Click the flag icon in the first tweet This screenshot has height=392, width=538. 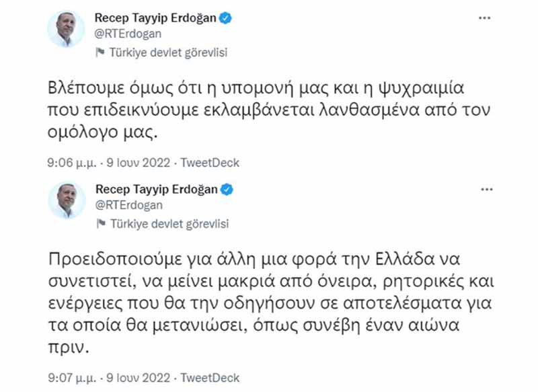(100, 52)
